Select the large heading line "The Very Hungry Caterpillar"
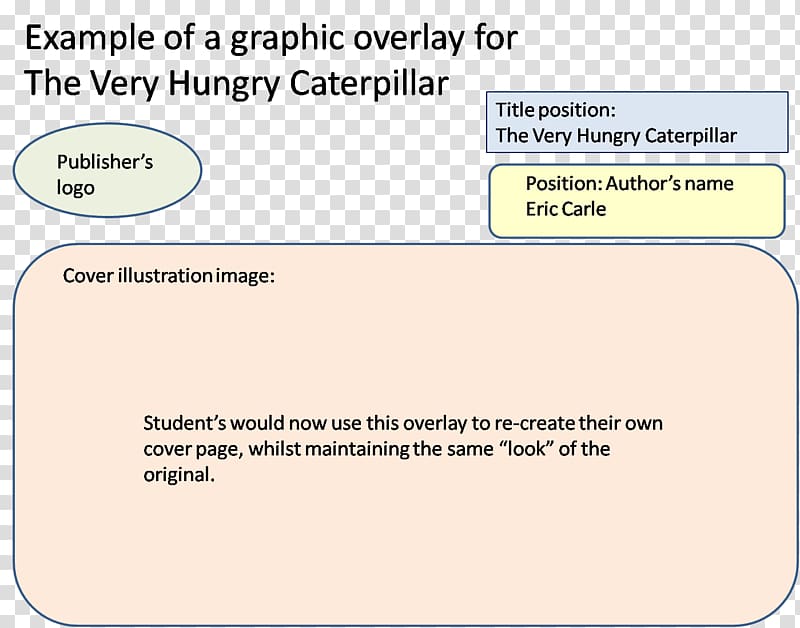 tap(237, 83)
